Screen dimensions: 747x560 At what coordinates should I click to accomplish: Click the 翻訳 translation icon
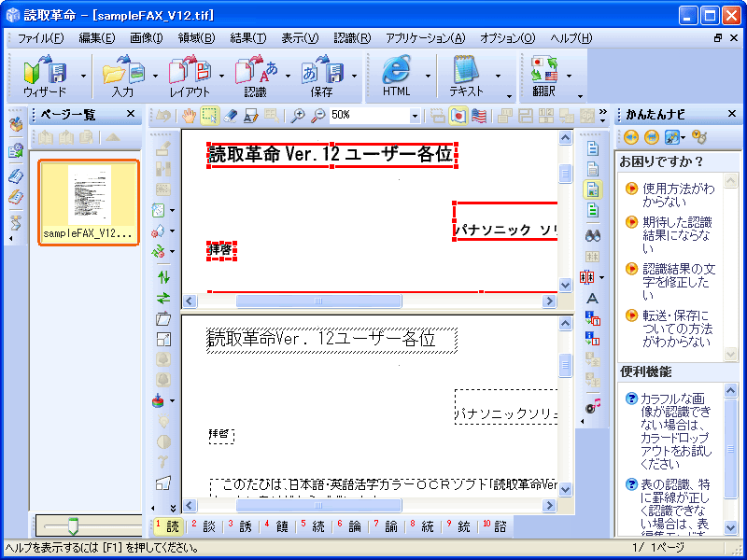click(544, 76)
